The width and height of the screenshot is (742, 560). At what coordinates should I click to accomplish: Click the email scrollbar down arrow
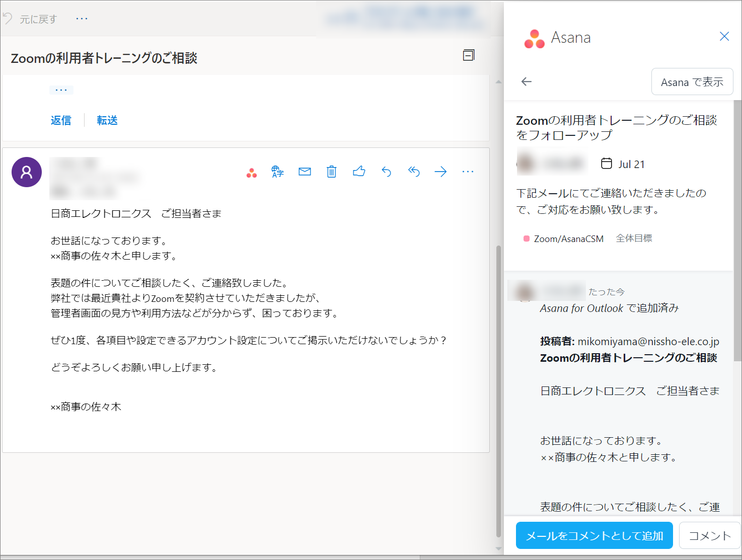coord(498,548)
